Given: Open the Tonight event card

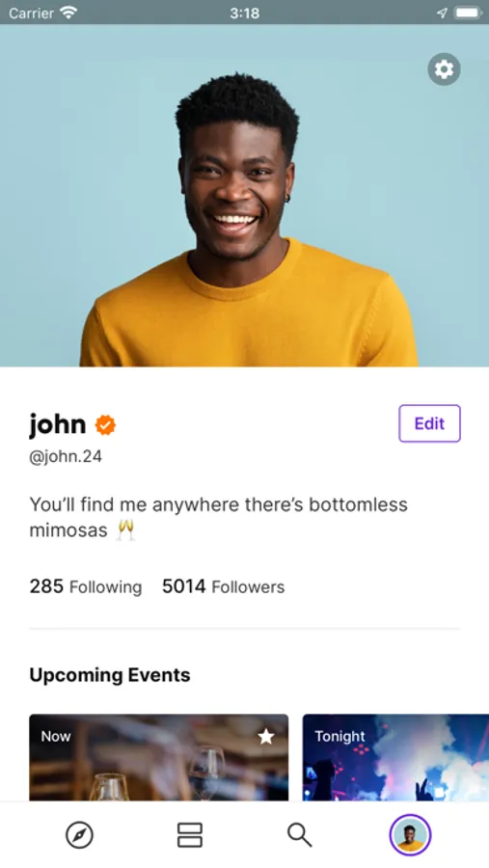Looking at the screenshot, I should 395,757.
